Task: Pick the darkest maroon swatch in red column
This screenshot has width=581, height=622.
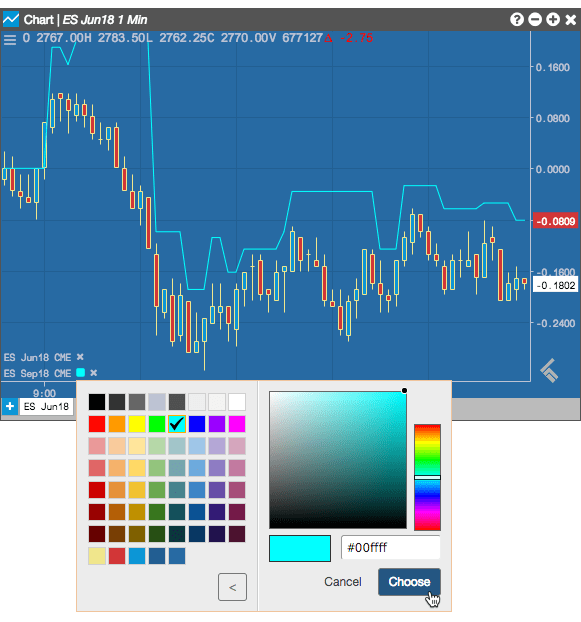Action: (97, 534)
